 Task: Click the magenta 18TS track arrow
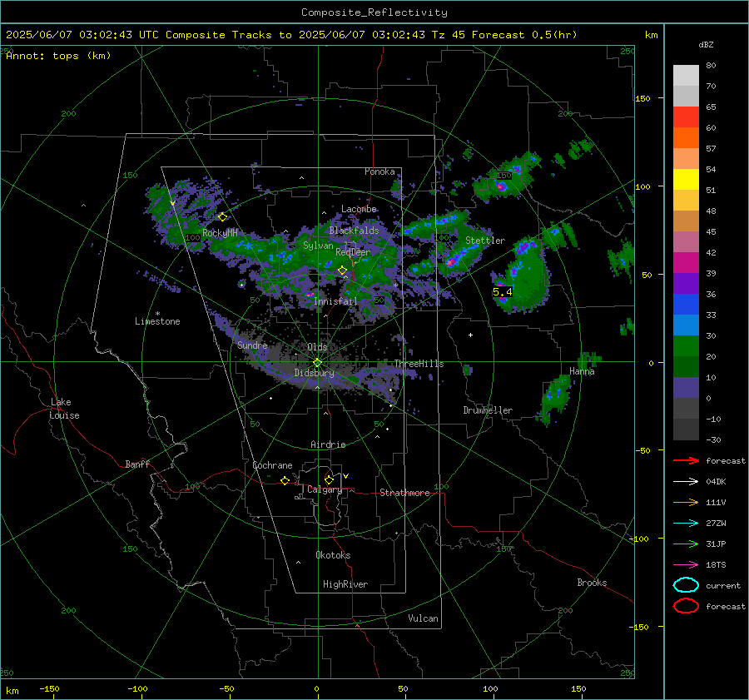pyautogui.click(x=686, y=565)
